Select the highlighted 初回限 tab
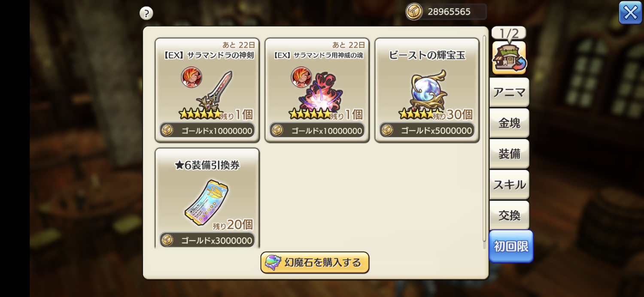644x297 pixels. [x=511, y=246]
